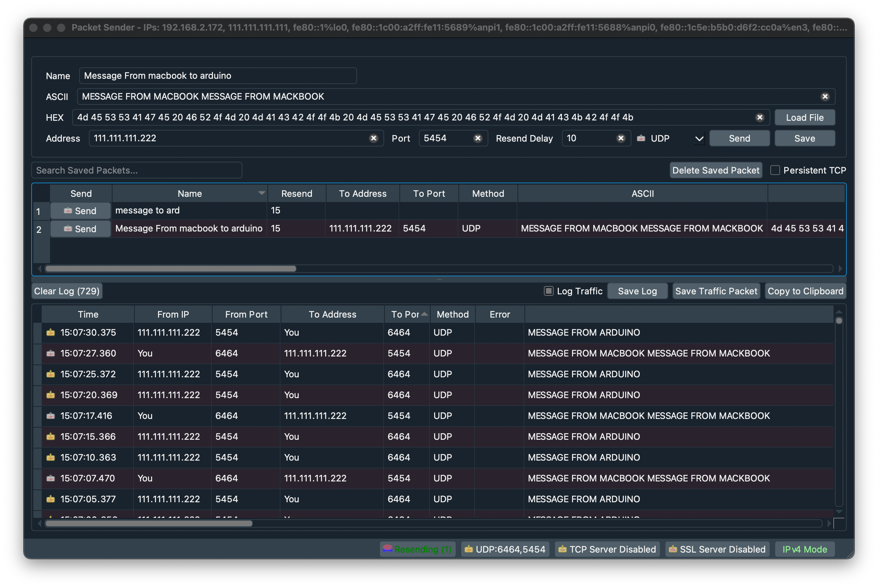Open the protocol dropdown showing UDP
Image resolution: width=878 pixels, height=588 pixels.
pos(699,138)
